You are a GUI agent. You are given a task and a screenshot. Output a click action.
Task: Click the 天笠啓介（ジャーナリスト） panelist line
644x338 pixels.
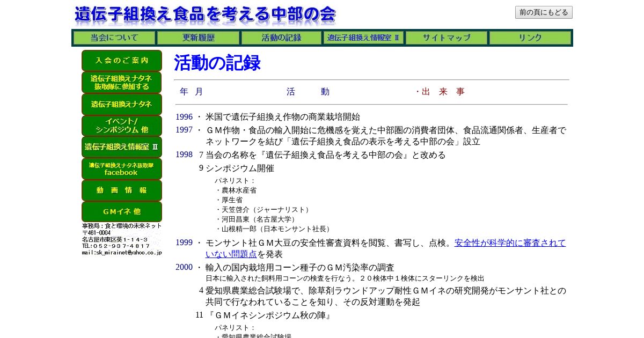264,209
